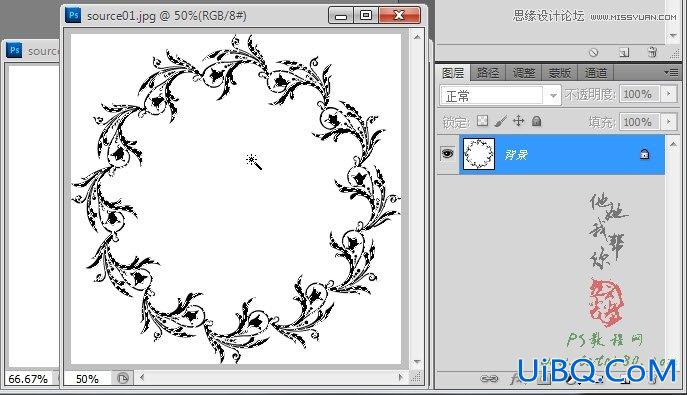Click the lock icon on the 背景 layer
Viewport: 687px width, 395px height.
coord(645,154)
